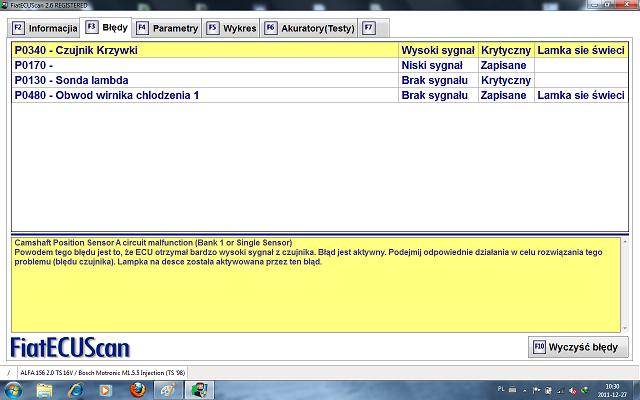
Task: Select the P0340 - Czujnik Krzywki row
Action: pyautogui.click(x=320, y=50)
